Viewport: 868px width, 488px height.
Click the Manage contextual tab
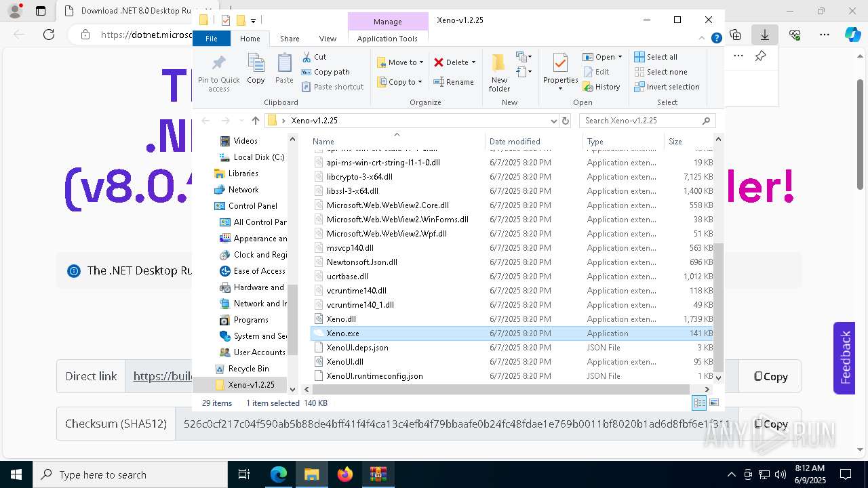(x=387, y=22)
